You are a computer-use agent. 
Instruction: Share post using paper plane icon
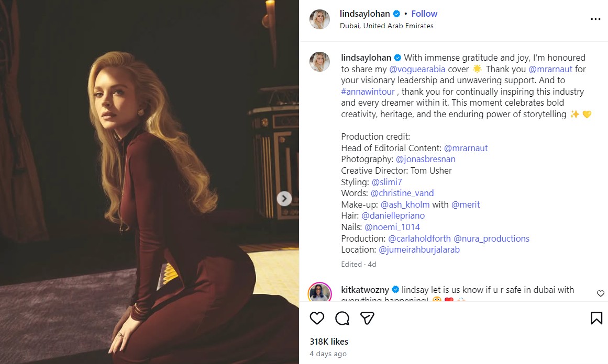tap(367, 318)
